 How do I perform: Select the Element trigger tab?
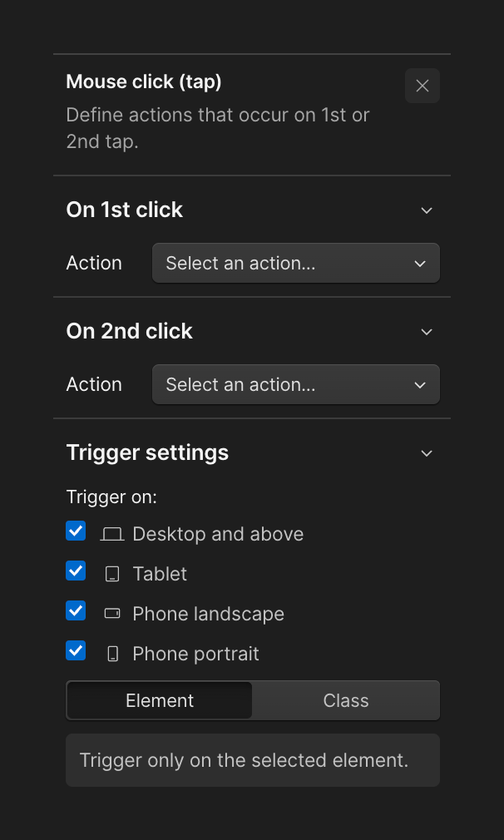[x=159, y=700]
